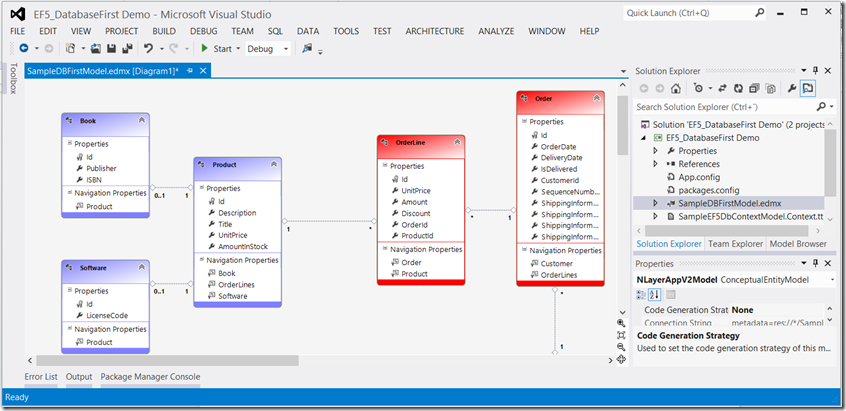
Task: Open the Package Manager Console tab
Action: [148, 377]
